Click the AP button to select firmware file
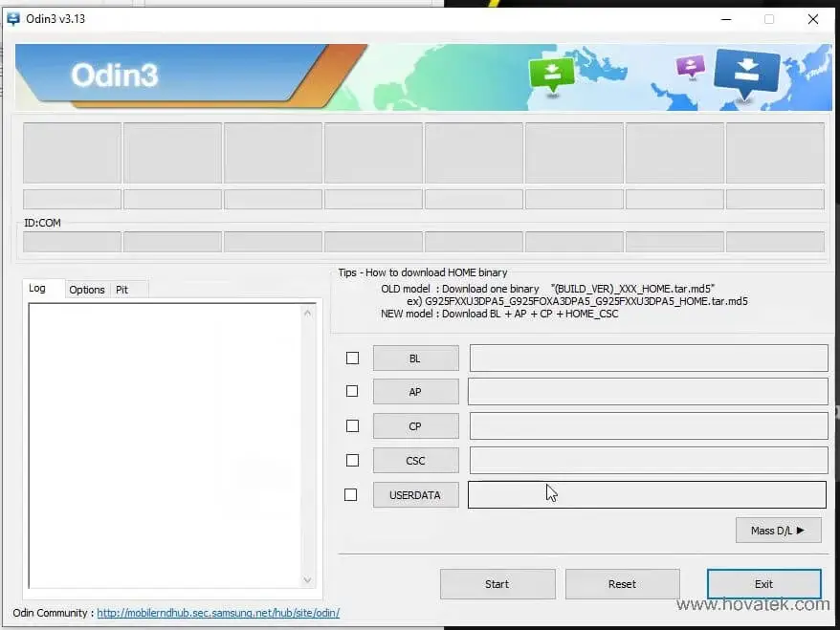The height and width of the screenshot is (630, 840). 415,391
